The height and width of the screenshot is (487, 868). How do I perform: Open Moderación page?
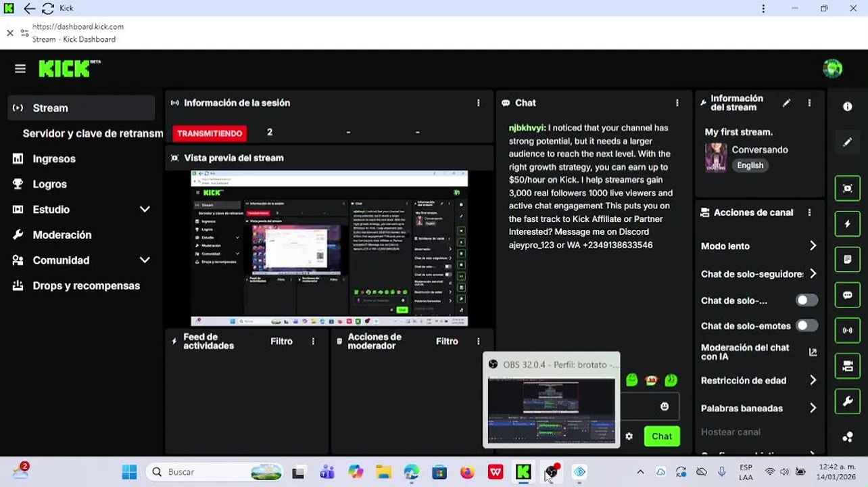62,235
